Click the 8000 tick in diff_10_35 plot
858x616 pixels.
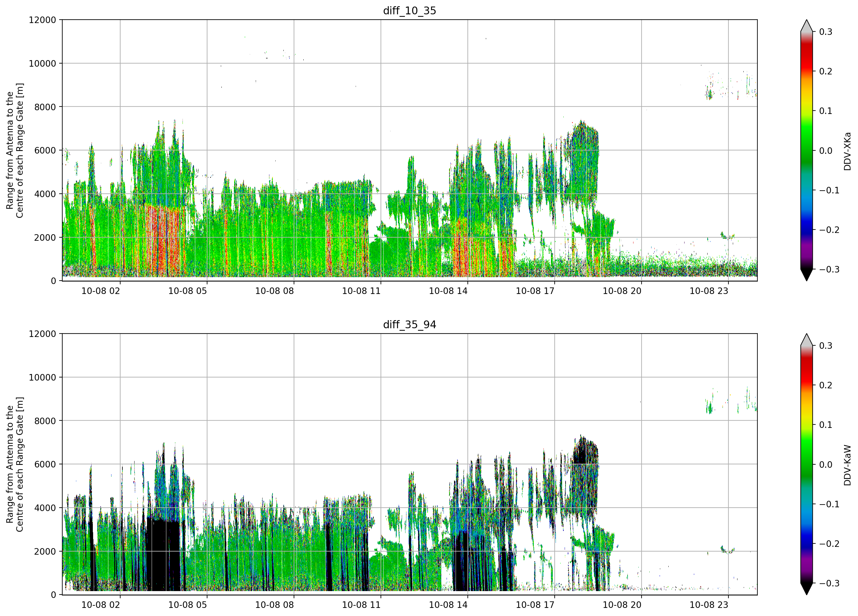click(x=45, y=107)
